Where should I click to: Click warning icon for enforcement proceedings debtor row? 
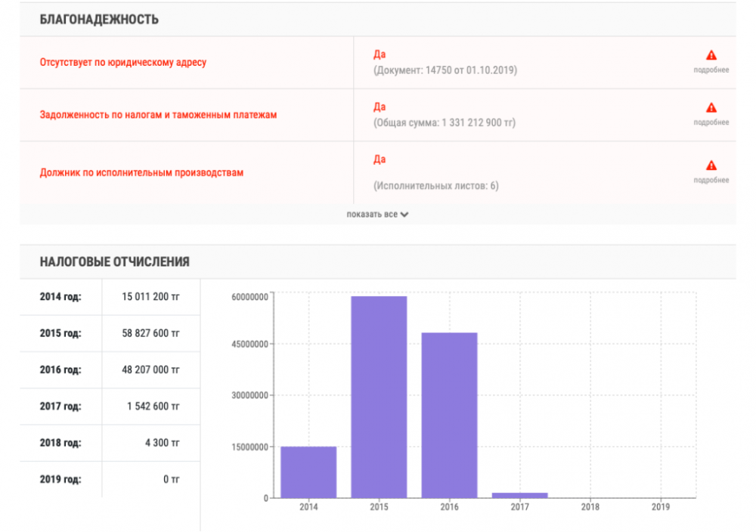[711, 165]
